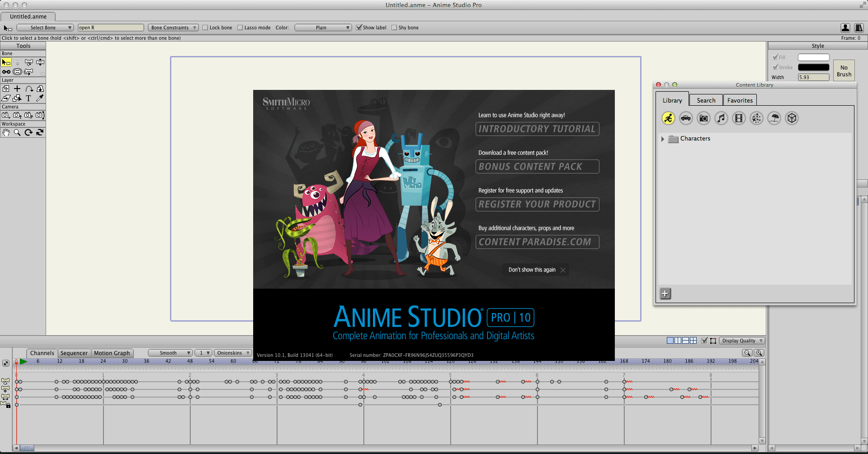Image resolution: width=868 pixels, height=454 pixels.
Task: Switch to the Sequencer tab
Action: point(74,353)
